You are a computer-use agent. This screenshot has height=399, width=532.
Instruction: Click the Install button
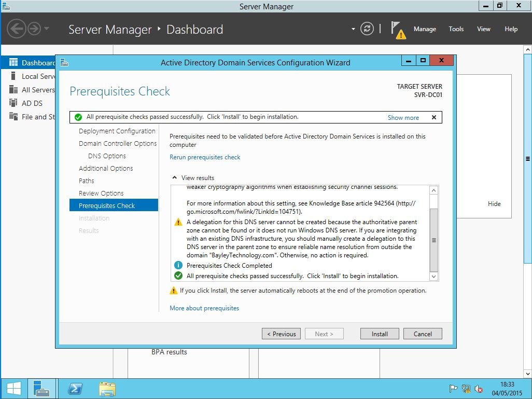click(x=380, y=334)
